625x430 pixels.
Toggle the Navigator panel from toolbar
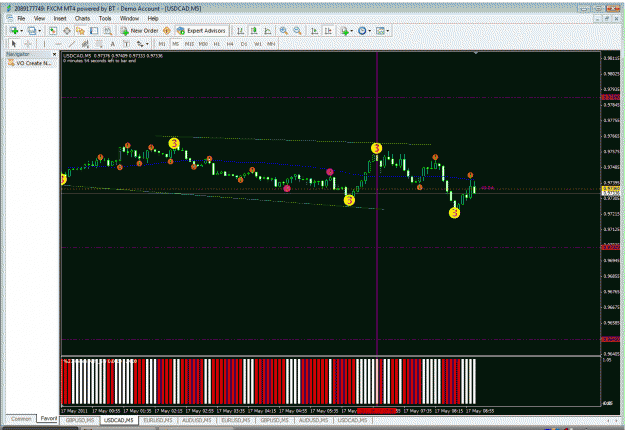click(x=81, y=31)
